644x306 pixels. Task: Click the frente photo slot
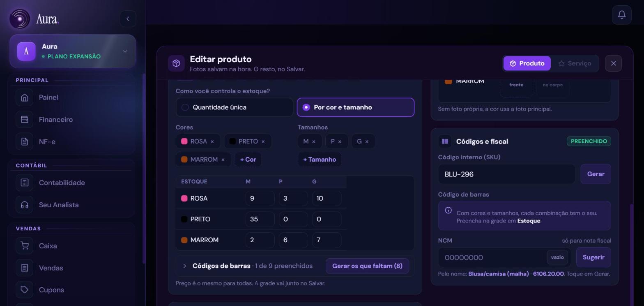[x=516, y=85]
